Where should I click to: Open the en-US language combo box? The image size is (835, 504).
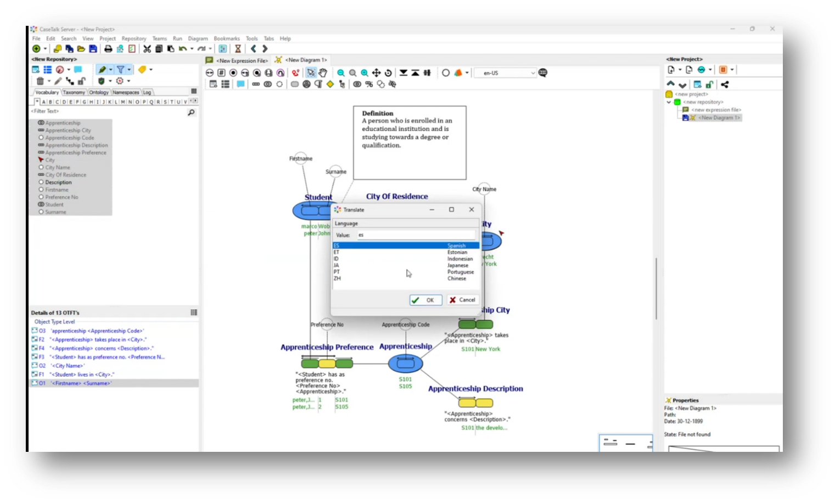tap(505, 72)
